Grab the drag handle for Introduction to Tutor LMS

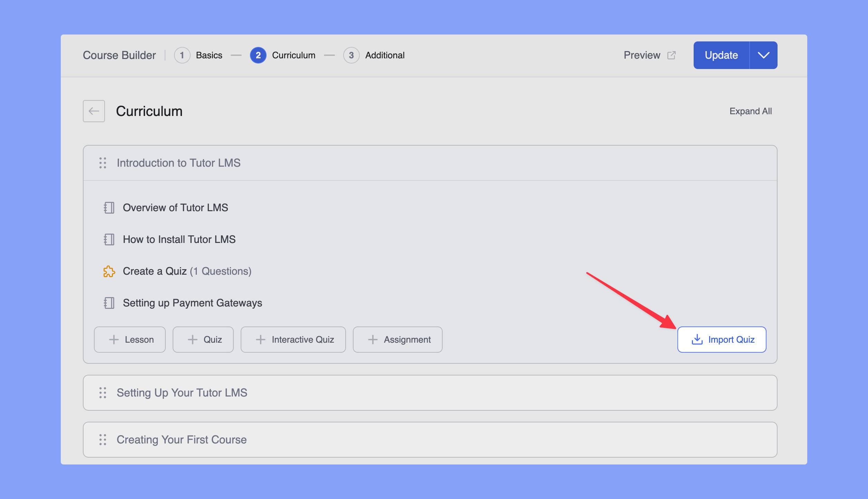click(103, 163)
